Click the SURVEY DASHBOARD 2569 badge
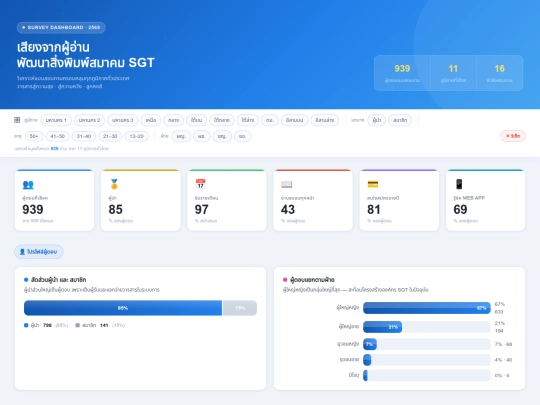This screenshot has height=405, width=540. [61, 28]
